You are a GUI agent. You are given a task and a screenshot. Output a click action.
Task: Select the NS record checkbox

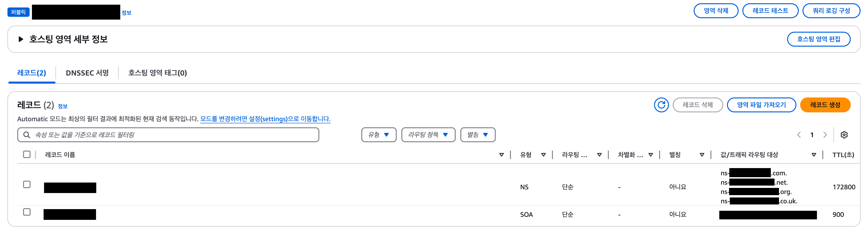click(27, 184)
